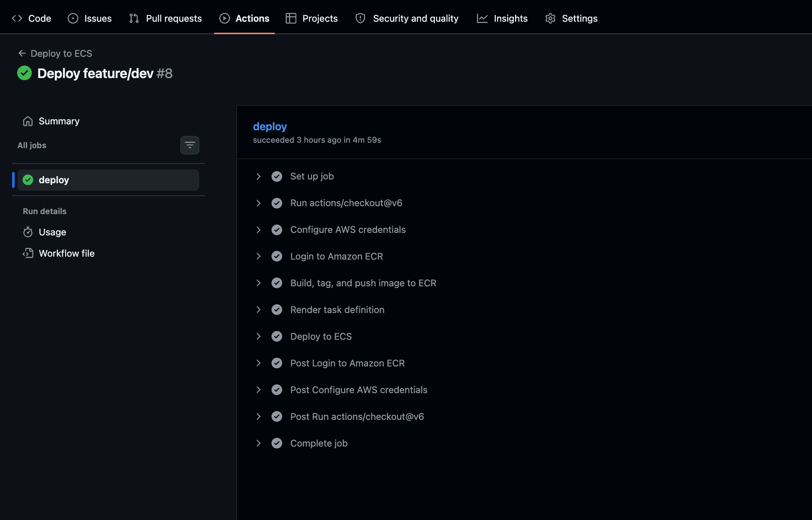812x520 pixels.
Task: Click the green success badge beside run title
Action: 25,73
